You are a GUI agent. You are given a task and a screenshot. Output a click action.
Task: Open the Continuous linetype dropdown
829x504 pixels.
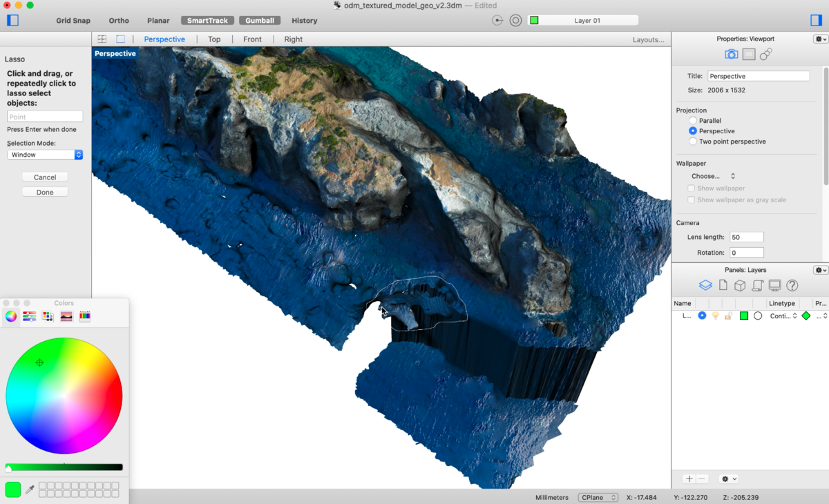click(x=783, y=316)
